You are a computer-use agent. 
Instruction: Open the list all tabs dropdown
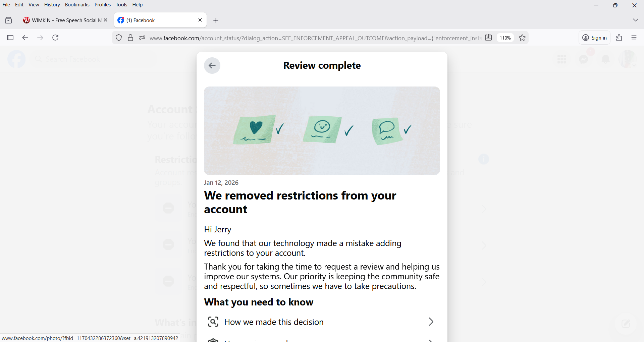pos(635,20)
